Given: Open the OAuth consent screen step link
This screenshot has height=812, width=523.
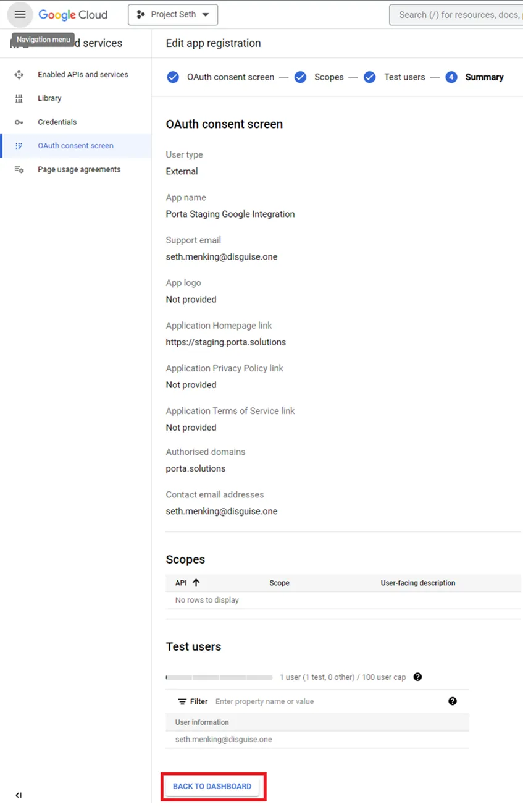Looking at the screenshot, I should [231, 77].
